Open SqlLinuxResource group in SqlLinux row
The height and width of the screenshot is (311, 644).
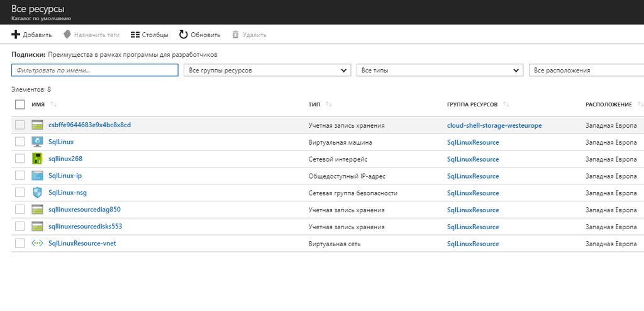[x=473, y=142]
